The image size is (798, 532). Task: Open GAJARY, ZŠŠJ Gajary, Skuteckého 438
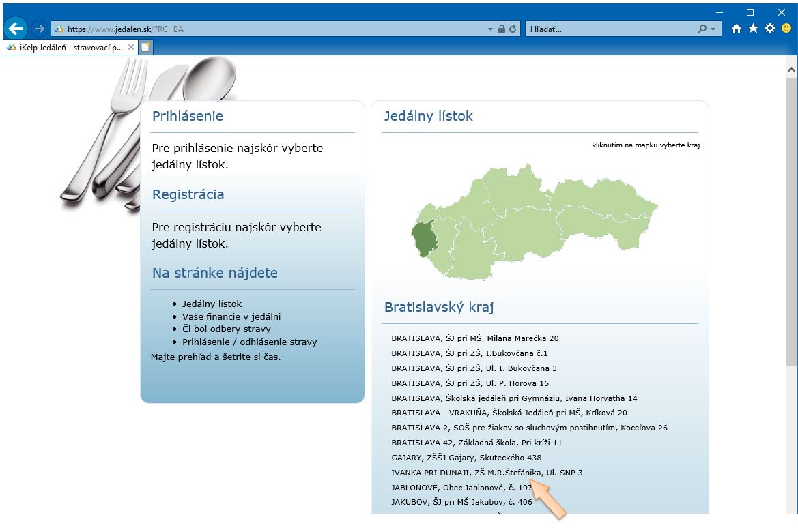(466, 458)
